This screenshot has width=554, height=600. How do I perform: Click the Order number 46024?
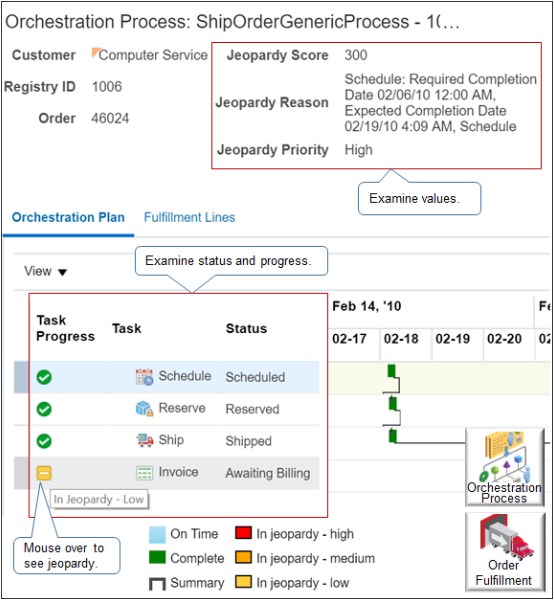click(110, 118)
